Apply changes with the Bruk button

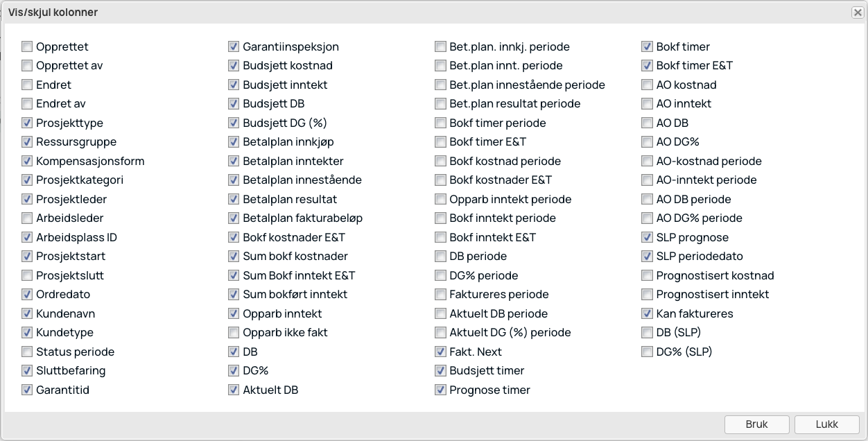click(757, 424)
